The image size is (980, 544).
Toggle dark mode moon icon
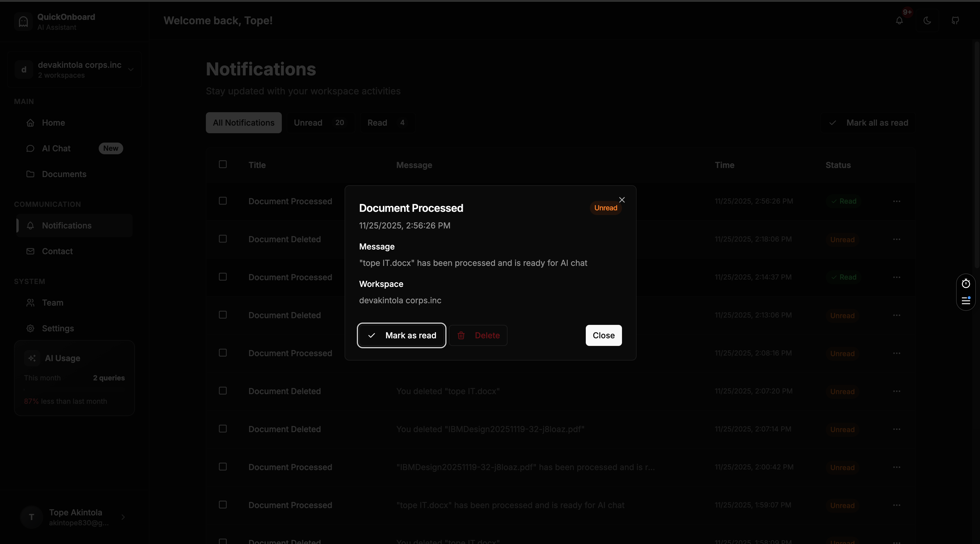[927, 20]
